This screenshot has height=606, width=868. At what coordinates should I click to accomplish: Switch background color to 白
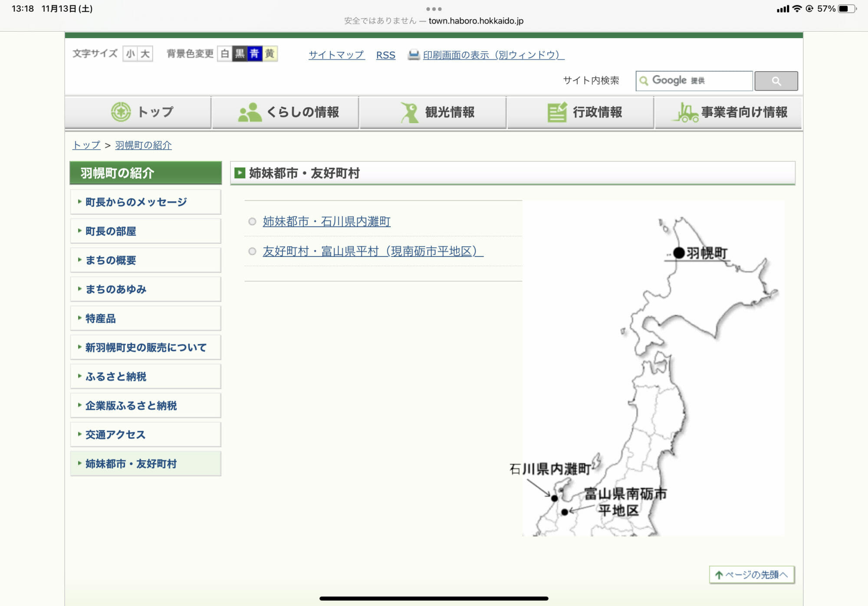click(x=225, y=54)
